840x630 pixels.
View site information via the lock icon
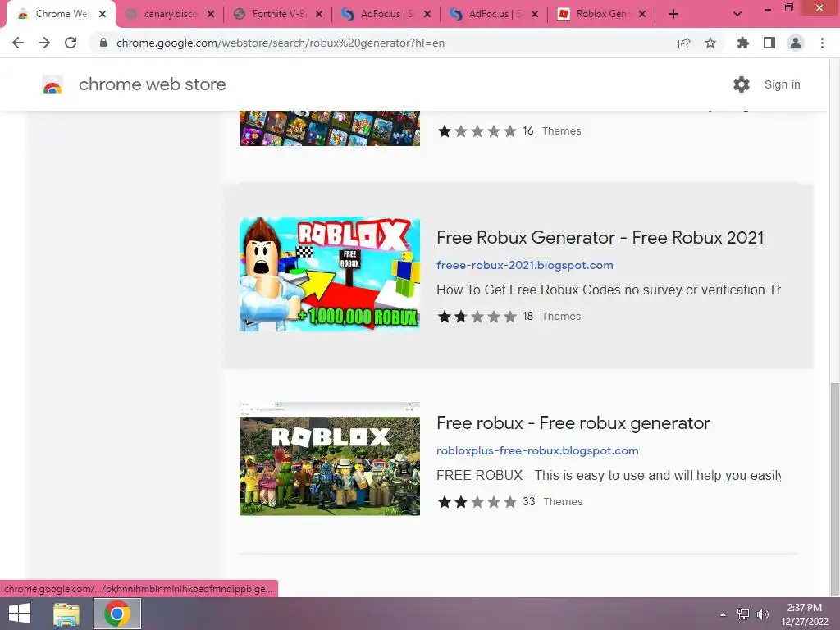pos(103,43)
